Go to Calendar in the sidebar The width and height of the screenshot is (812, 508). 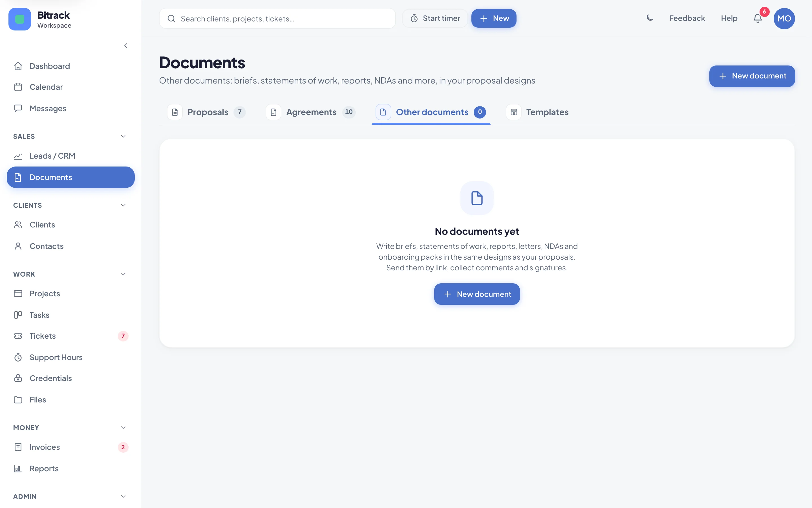70,87
